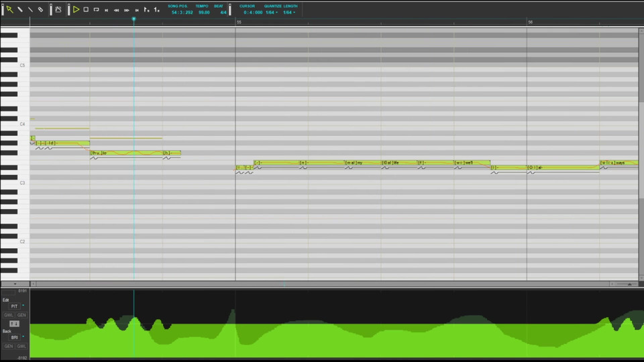Image resolution: width=644 pixels, height=362 pixels.
Task: Select the [h] note after 'lo'
Action: [172, 153]
